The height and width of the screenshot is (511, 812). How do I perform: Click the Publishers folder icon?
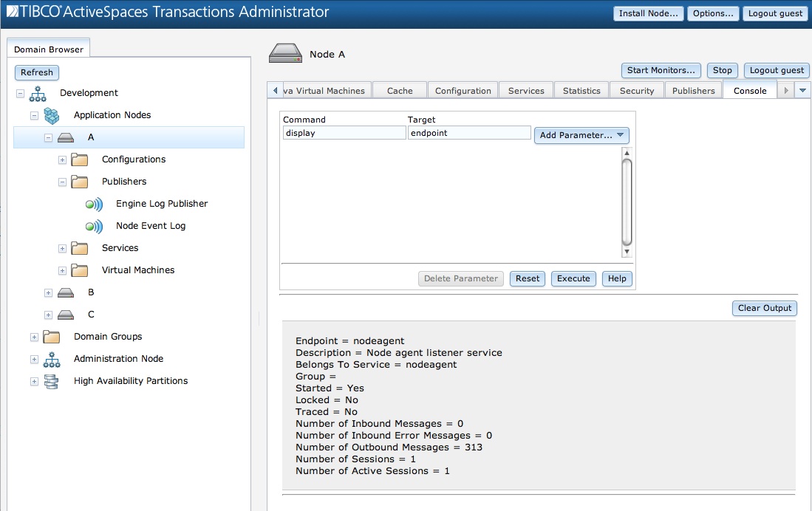tap(79, 182)
